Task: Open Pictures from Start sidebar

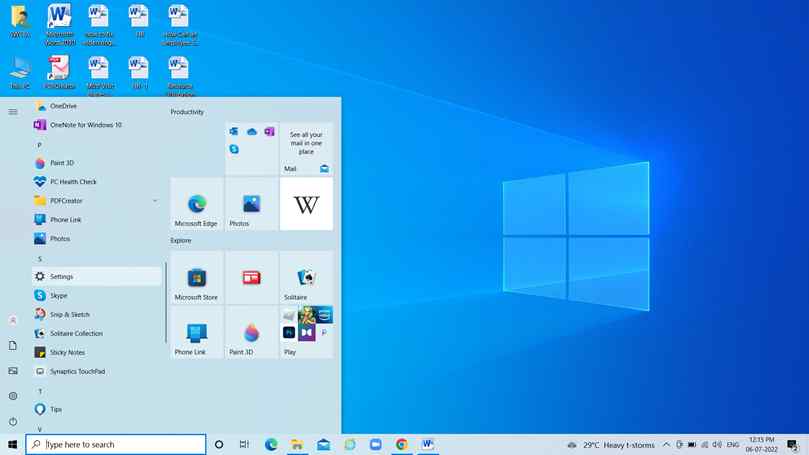Action: click(13, 371)
